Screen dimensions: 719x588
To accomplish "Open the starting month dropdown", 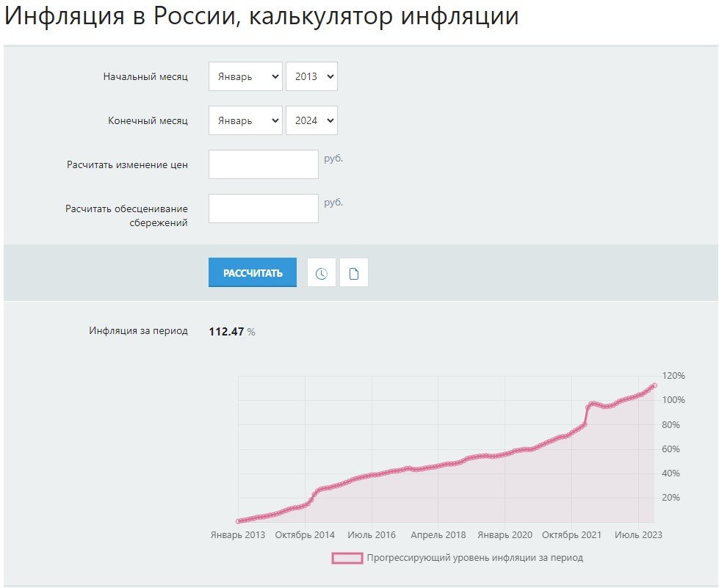I will pos(245,76).
